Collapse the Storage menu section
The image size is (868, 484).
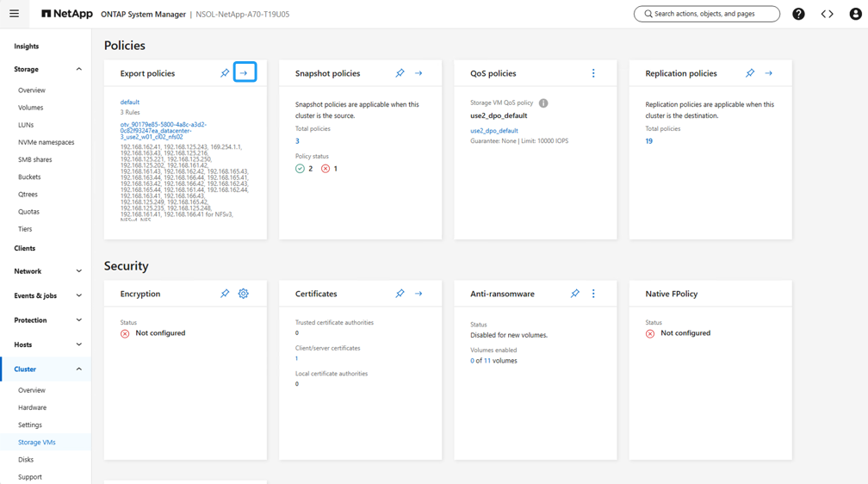pos(79,69)
